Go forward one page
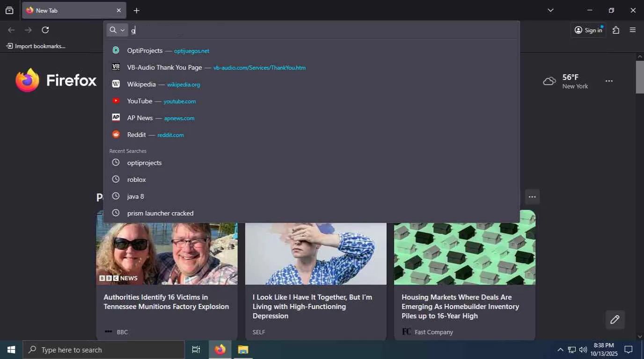This screenshot has height=359, width=644. [29, 30]
